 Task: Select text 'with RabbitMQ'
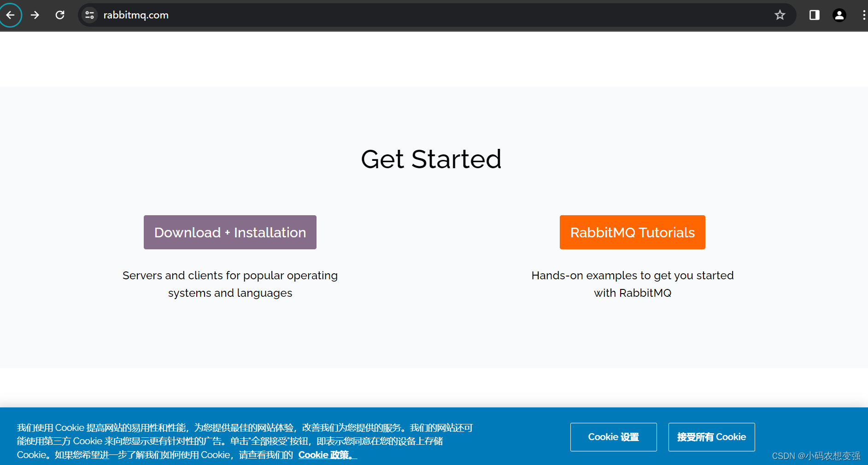pos(632,293)
